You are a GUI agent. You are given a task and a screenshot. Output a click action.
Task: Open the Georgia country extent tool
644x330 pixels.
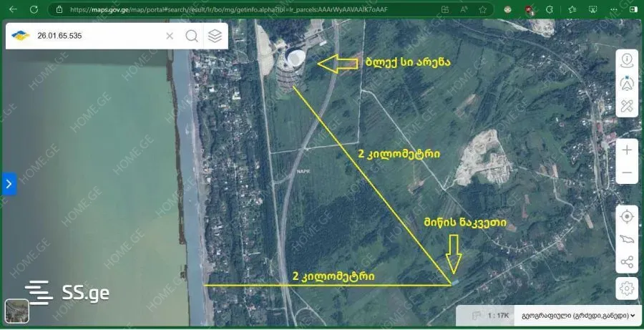coord(627,239)
